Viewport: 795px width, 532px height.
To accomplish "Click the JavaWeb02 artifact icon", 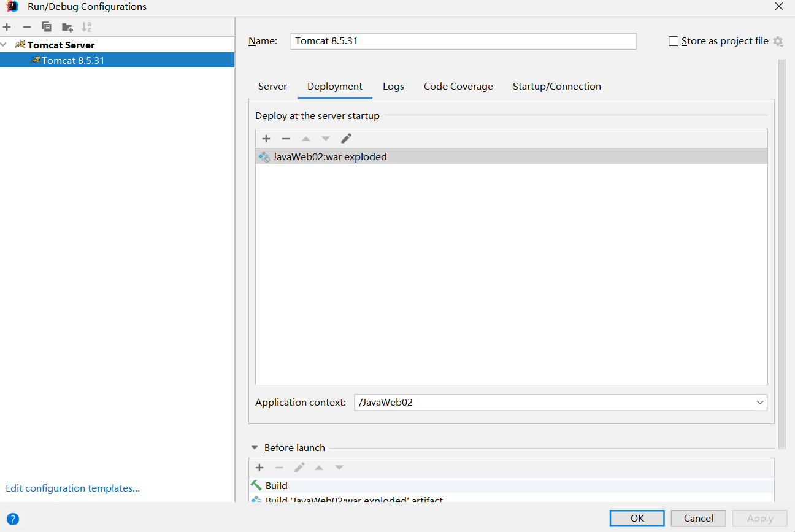I will [264, 156].
